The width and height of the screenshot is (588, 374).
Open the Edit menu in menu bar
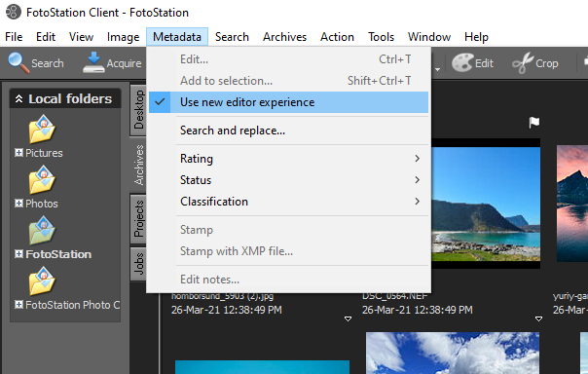pyautogui.click(x=46, y=37)
